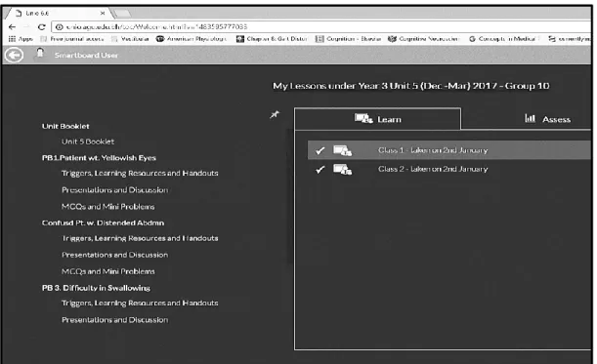Click the checkmark on Class 1 row
597x364 pixels.
pyautogui.click(x=320, y=150)
